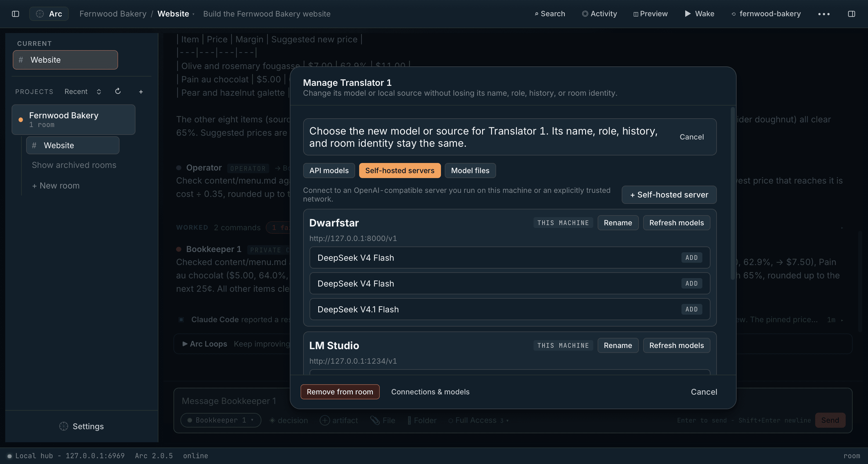Open the Arc logo menu
Image resolution: width=868 pixels, height=464 pixels.
pyautogui.click(x=49, y=14)
